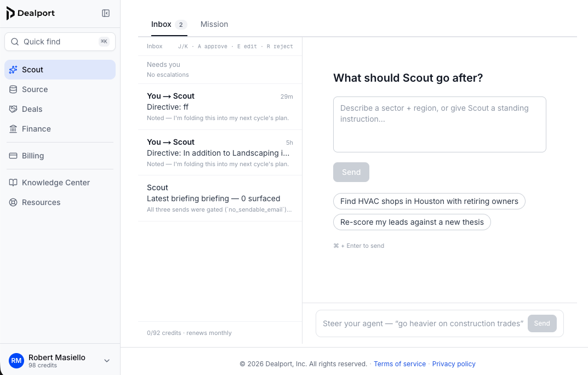Click the RM user avatar
The width and height of the screenshot is (588, 375).
point(16,361)
